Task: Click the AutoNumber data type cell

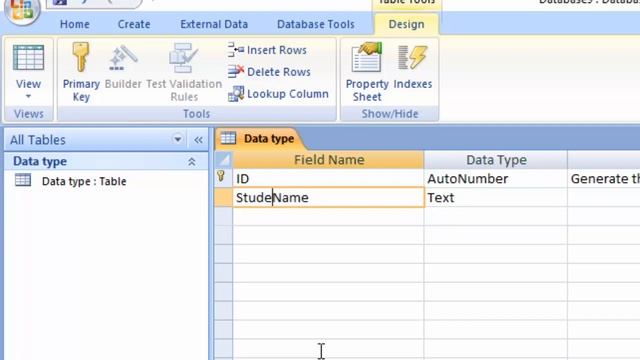Action: pos(496,178)
